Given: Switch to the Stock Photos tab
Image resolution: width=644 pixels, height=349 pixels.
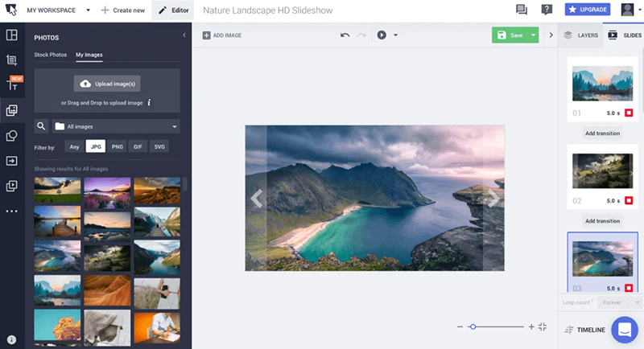Looking at the screenshot, I should coord(51,55).
